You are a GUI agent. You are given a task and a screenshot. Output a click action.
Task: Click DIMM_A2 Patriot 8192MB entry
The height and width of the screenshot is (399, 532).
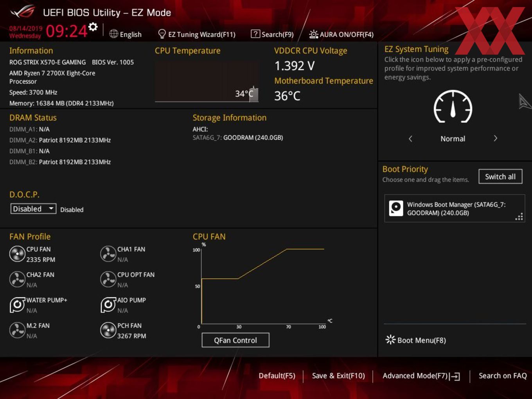(60, 140)
